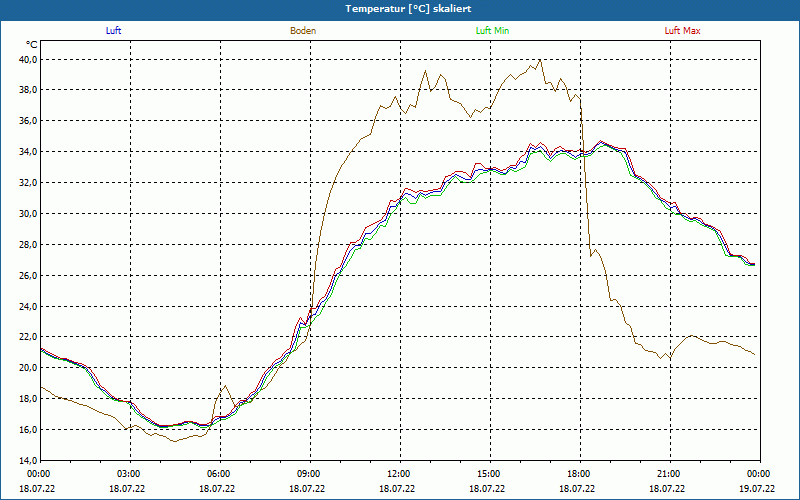The height and width of the screenshot is (500, 800).
Task: Select the 12:00 time axis label
Action: click(398, 474)
